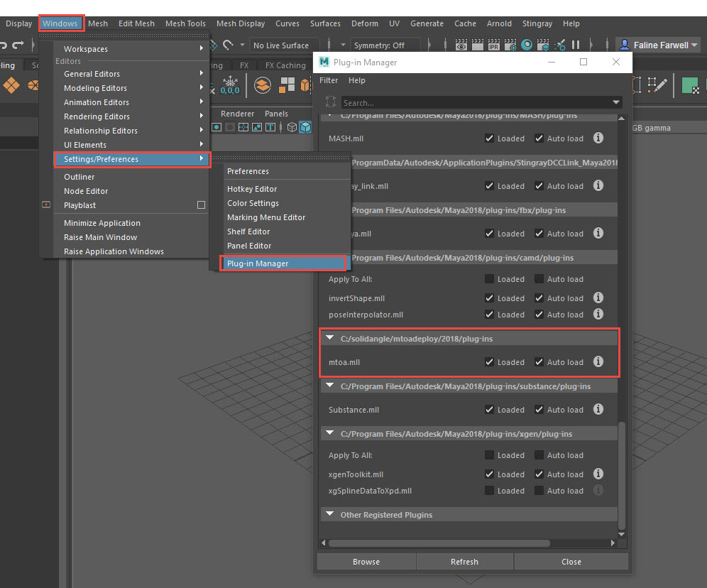
Task: Toggle Loaded for invertShape.mll
Action: point(489,298)
